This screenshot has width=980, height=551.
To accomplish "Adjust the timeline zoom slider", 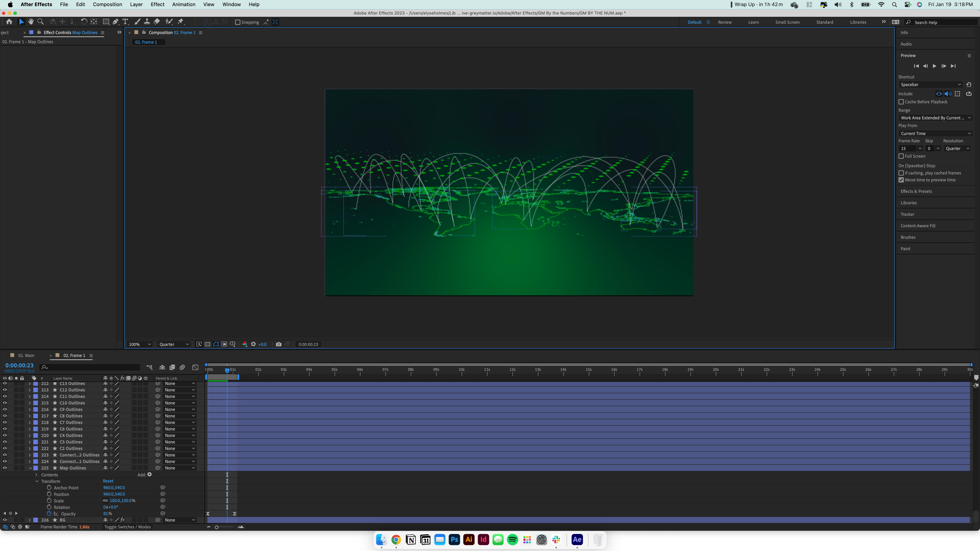I will click(x=217, y=527).
